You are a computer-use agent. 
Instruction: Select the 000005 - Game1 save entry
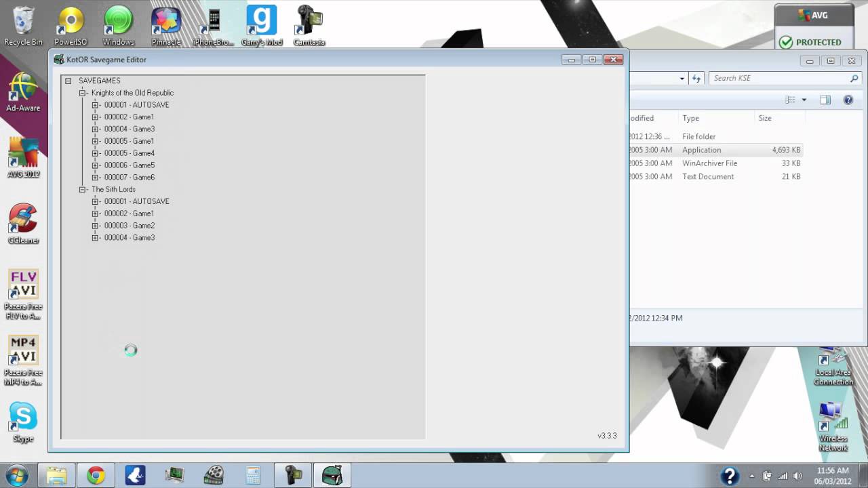[x=130, y=141]
